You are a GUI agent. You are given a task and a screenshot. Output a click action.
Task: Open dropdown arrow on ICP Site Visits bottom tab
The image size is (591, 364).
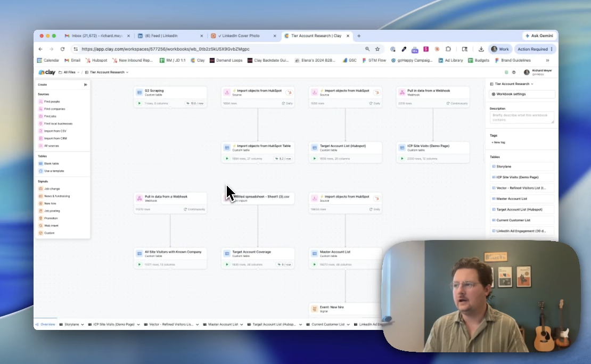click(138, 325)
